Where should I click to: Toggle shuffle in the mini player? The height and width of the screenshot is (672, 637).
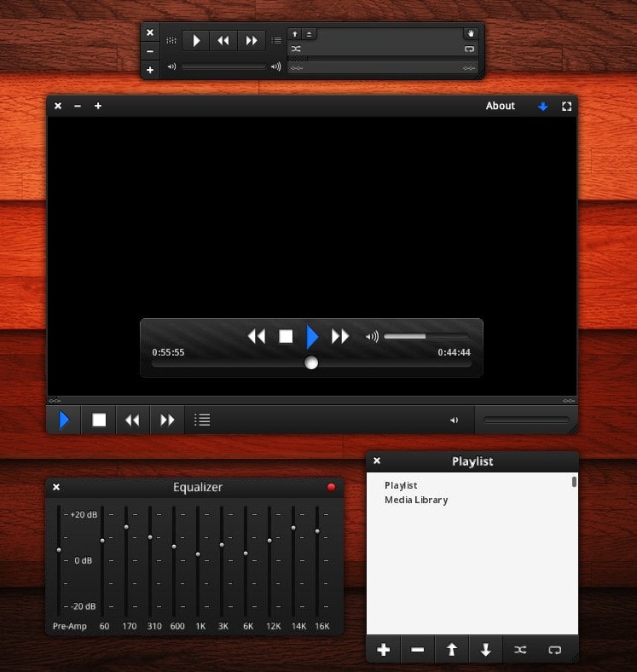(296, 49)
